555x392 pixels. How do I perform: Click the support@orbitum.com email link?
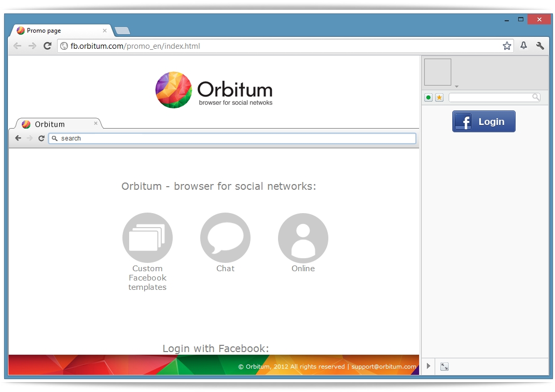click(x=384, y=367)
